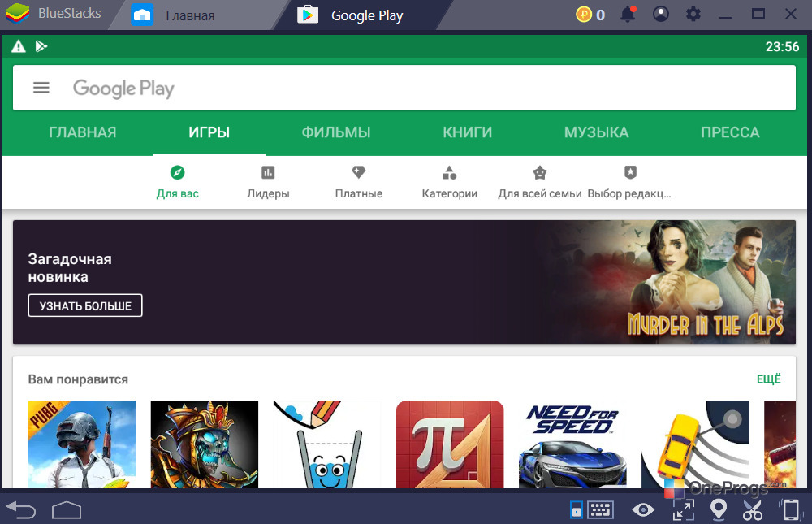Open the Need for Speed thumbnail
Viewport: 812px width, 524px height.
572,444
